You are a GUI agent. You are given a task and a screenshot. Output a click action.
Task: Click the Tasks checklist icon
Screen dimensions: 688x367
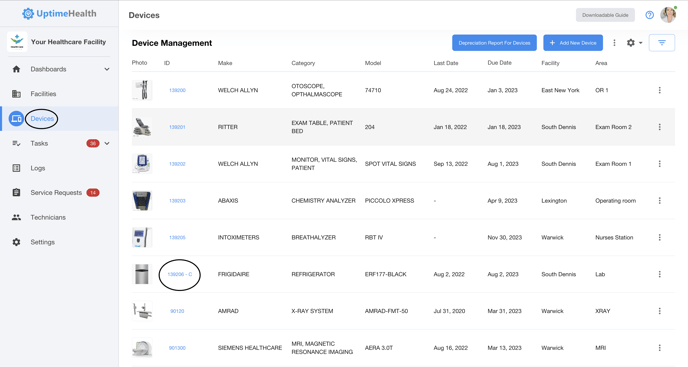tap(16, 143)
